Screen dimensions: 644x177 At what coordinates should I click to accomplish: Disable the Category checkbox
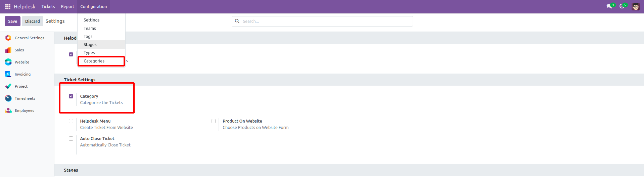(x=71, y=96)
